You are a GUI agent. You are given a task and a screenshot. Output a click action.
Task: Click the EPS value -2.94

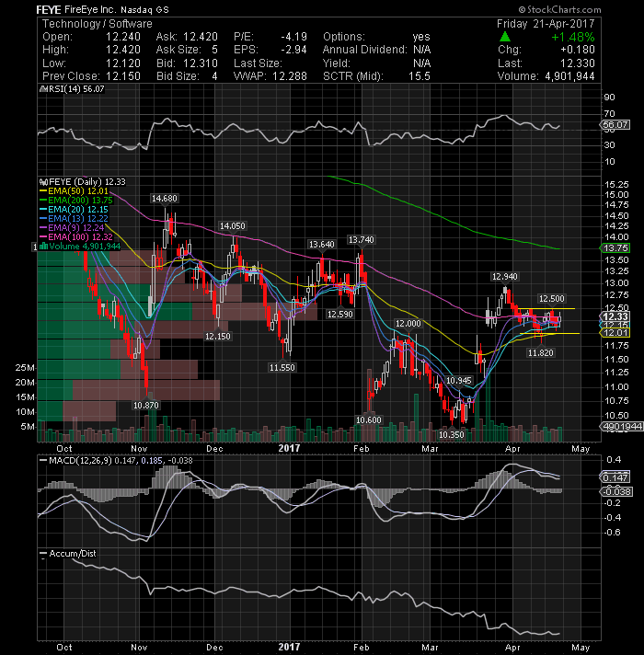coord(294,50)
